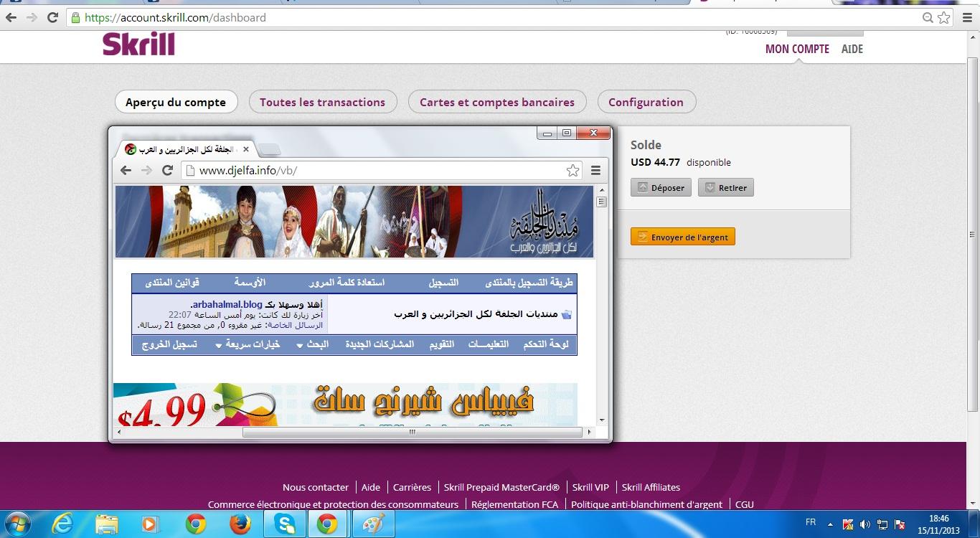980x538 pixels.
Task: Open the Aperçu du compte tab
Action: (176, 102)
